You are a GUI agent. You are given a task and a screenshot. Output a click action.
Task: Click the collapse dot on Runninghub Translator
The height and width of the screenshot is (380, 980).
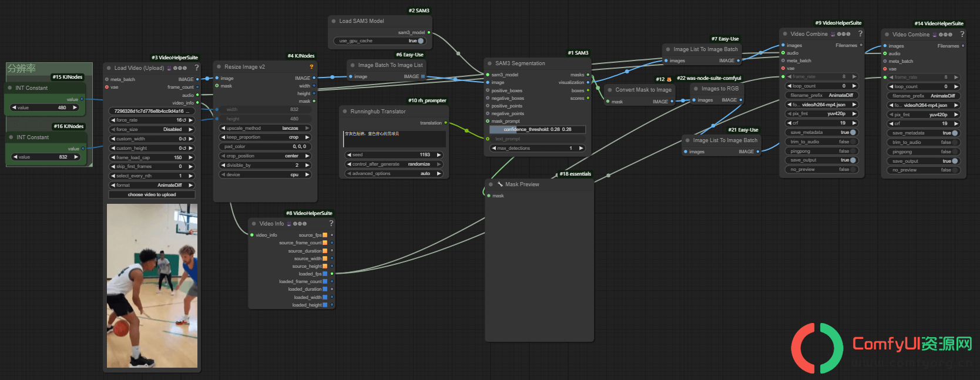(x=345, y=112)
